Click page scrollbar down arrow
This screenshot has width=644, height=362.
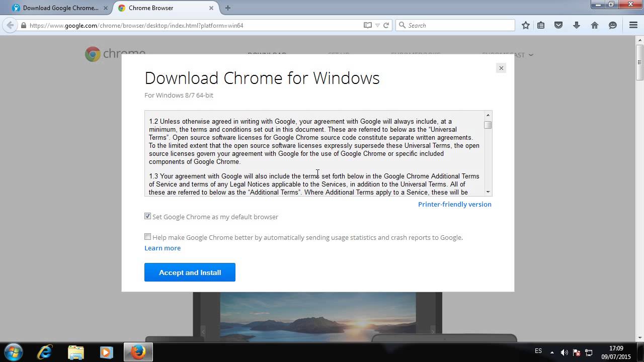(639, 337)
